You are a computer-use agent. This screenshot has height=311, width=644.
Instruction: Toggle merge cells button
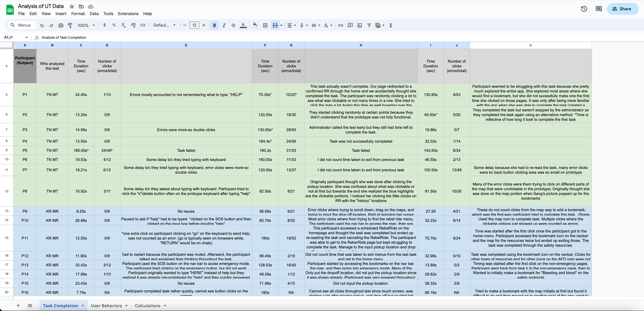[275, 25]
